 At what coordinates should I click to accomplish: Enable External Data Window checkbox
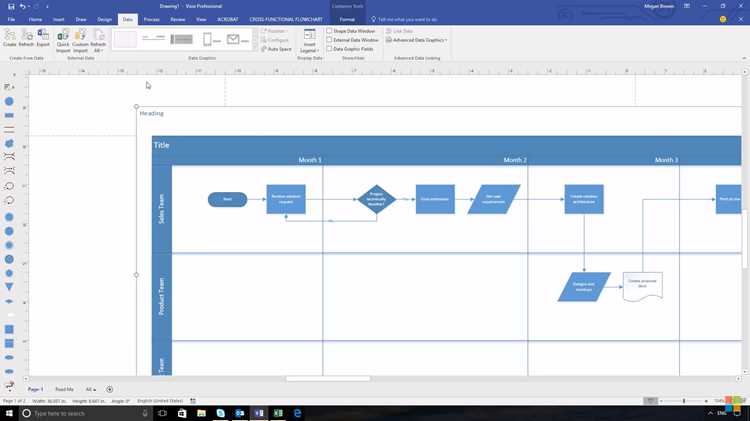329,40
